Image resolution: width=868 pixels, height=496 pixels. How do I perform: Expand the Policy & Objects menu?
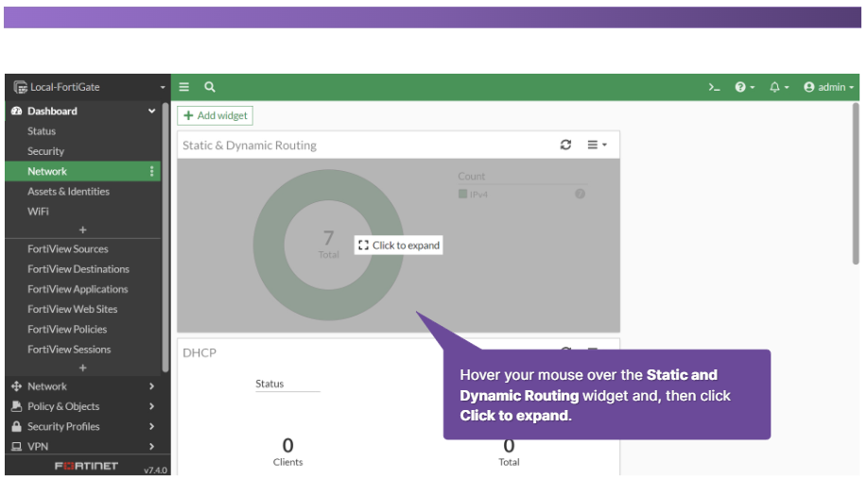(83, 406)
